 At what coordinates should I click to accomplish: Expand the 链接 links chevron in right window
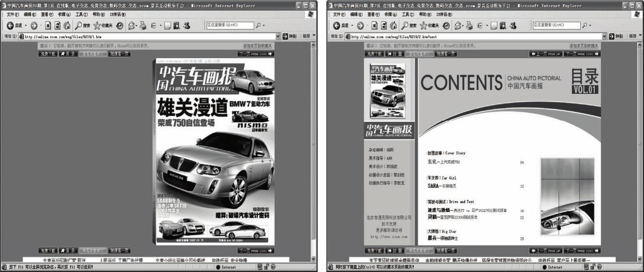coord(641,36)
